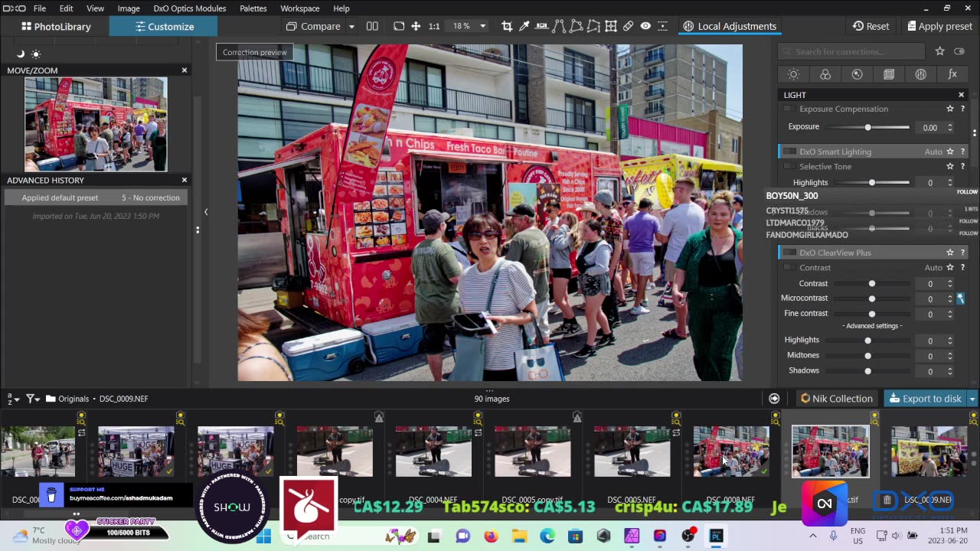Click Apply preset

point(939,26)
